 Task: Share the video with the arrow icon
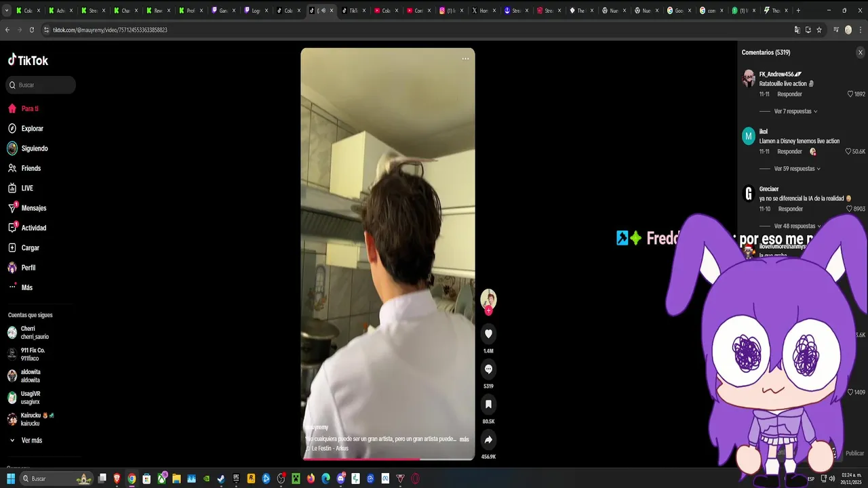point(488,439)
